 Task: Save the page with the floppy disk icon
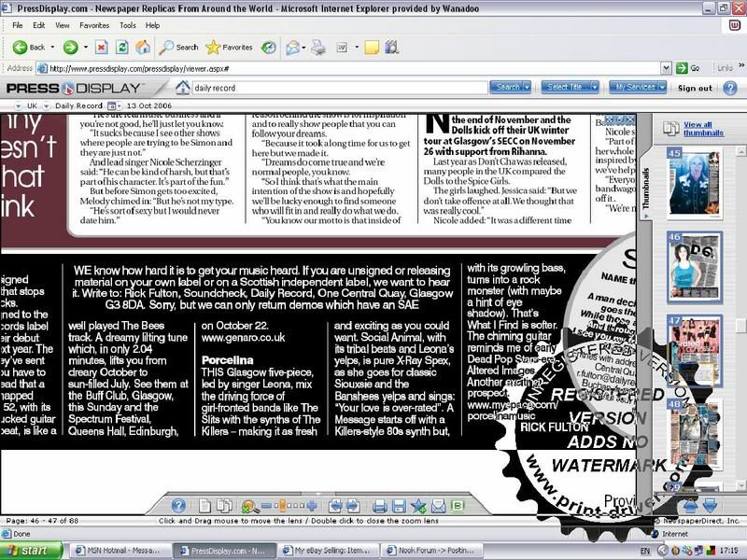[399, 506]
